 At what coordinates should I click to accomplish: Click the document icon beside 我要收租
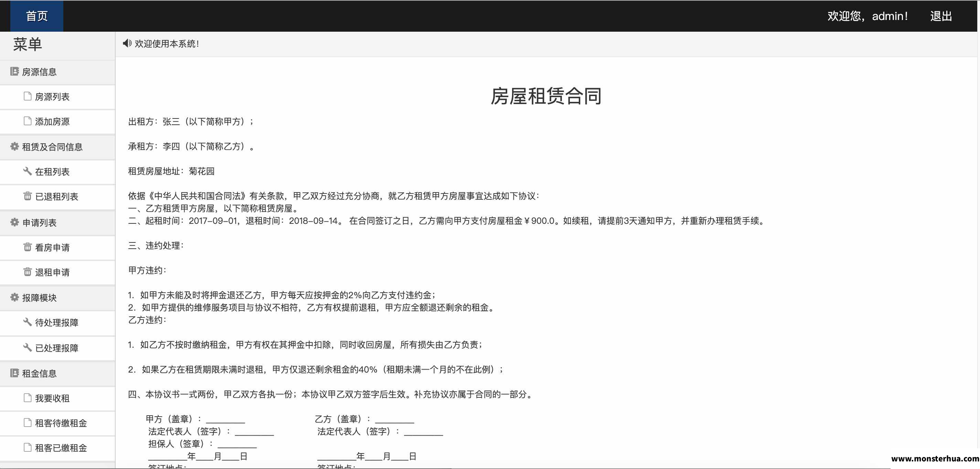[28, 398]
